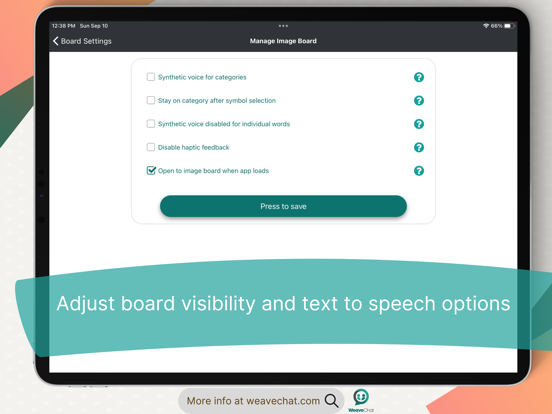Check Stay on category after symbol selection
The image size is (552, 414).
tap(151, 100)
